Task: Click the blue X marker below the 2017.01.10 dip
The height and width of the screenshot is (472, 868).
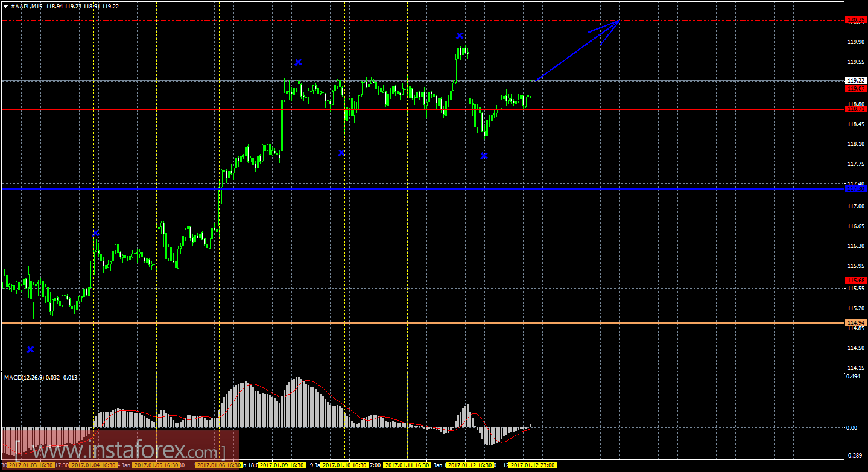Action: point(341,153)
